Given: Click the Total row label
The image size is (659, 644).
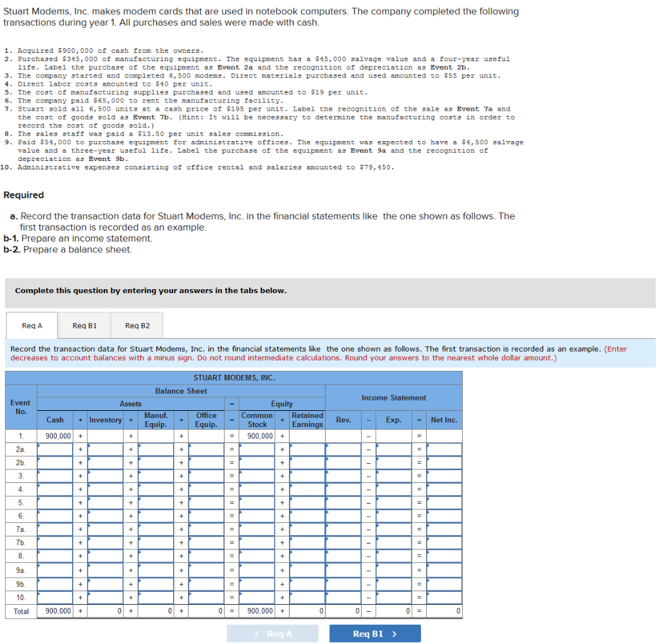Looking at the screenshot, I should pyautogui.click(x=21, y=611).
